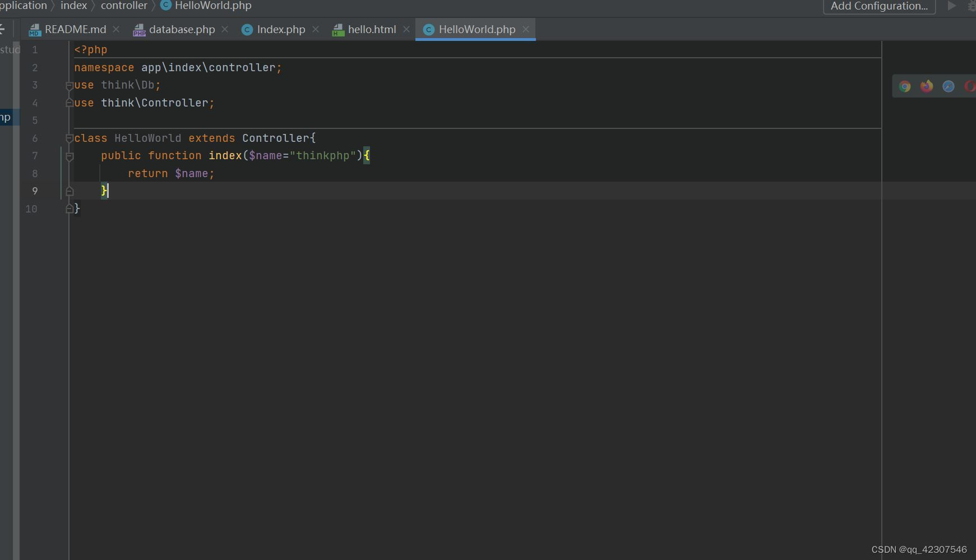Click the function keyword on line 7
Image resolution: width=976 pixels, height=560 pixels.
tap(175, 156)
